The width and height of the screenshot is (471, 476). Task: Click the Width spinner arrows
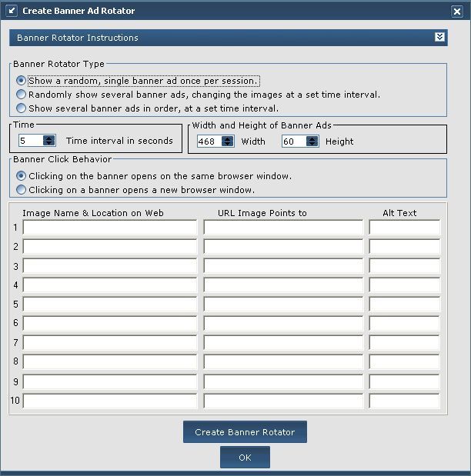point(227,141)
